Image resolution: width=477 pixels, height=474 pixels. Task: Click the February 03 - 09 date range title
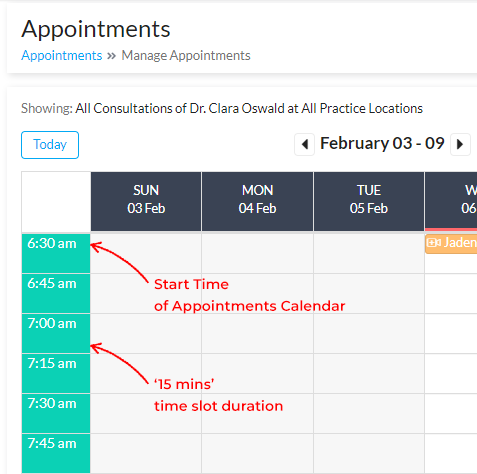coord(382,144)
